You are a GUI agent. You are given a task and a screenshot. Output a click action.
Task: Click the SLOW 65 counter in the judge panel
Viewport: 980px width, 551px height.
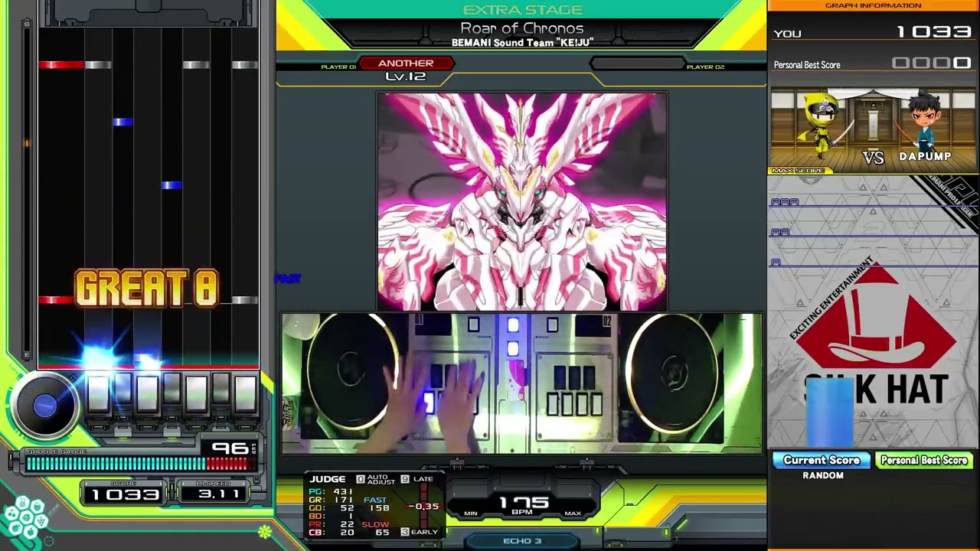click(376, 528)
